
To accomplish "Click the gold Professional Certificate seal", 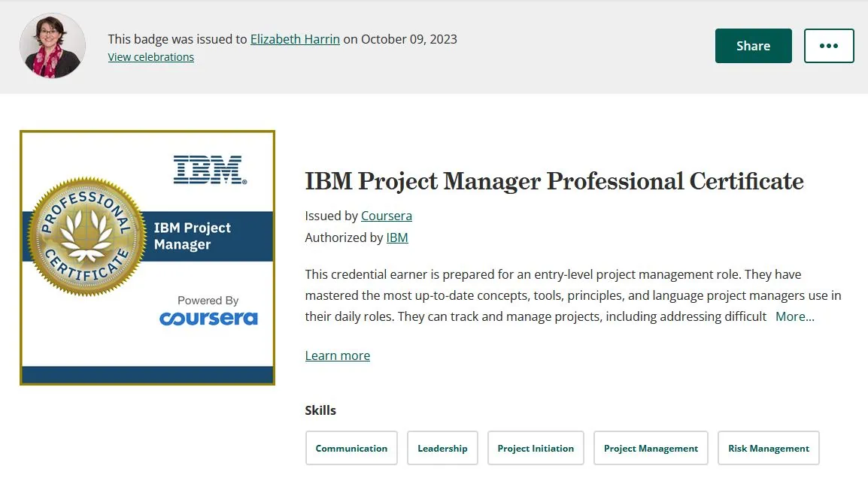I will (86, 236).
